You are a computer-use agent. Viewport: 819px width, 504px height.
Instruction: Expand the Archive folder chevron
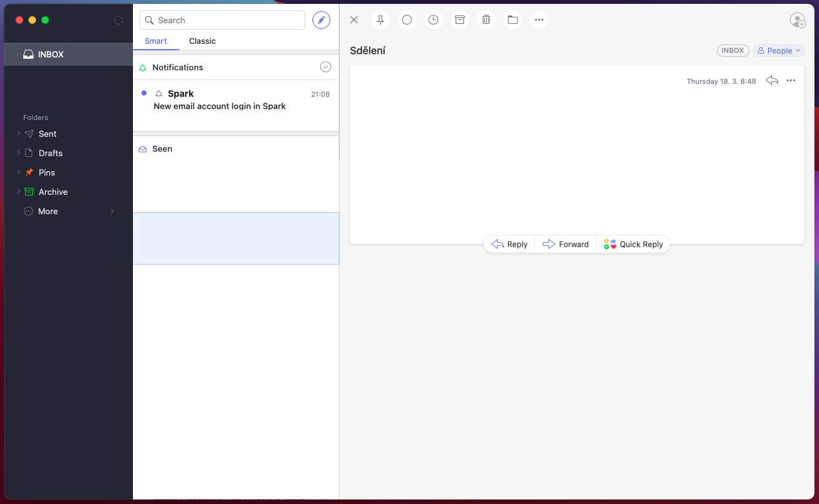click(x=19, y=192)
